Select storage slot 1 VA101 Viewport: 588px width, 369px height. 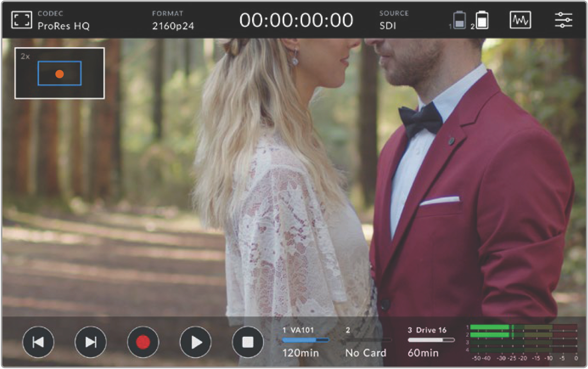305,342
